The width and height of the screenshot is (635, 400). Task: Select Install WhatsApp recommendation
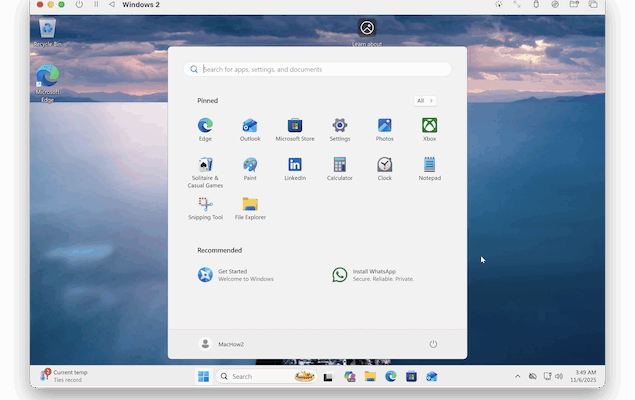click(x=373, y=275)
